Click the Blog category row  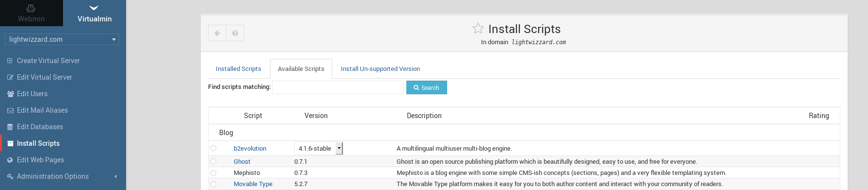coord(524,133)
